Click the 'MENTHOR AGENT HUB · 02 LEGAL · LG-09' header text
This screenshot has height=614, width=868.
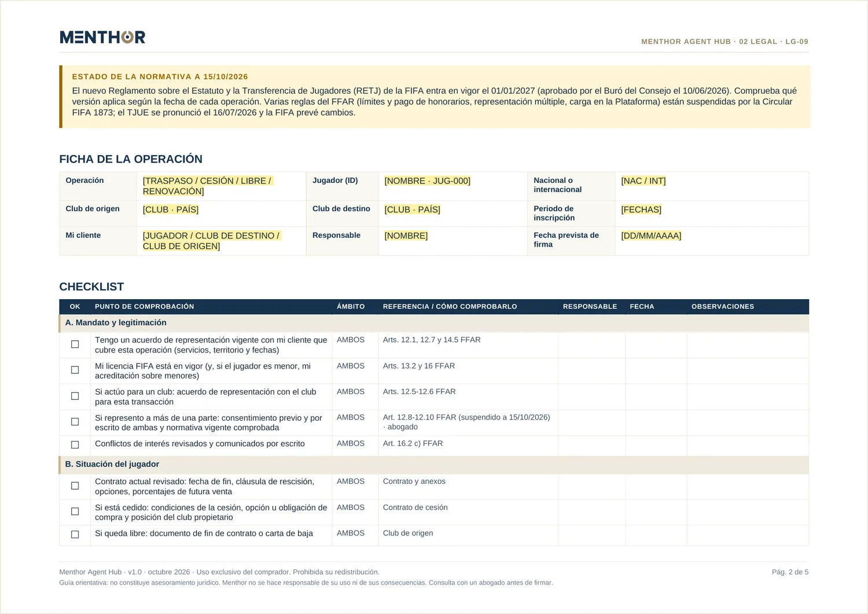pyautogui.click(x=724, y=42)
